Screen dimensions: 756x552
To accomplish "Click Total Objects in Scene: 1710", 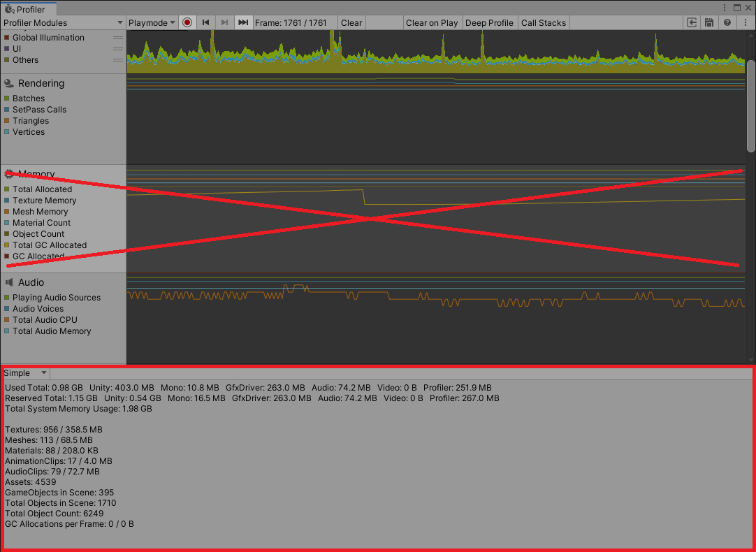I will click(x=60, y=503).
